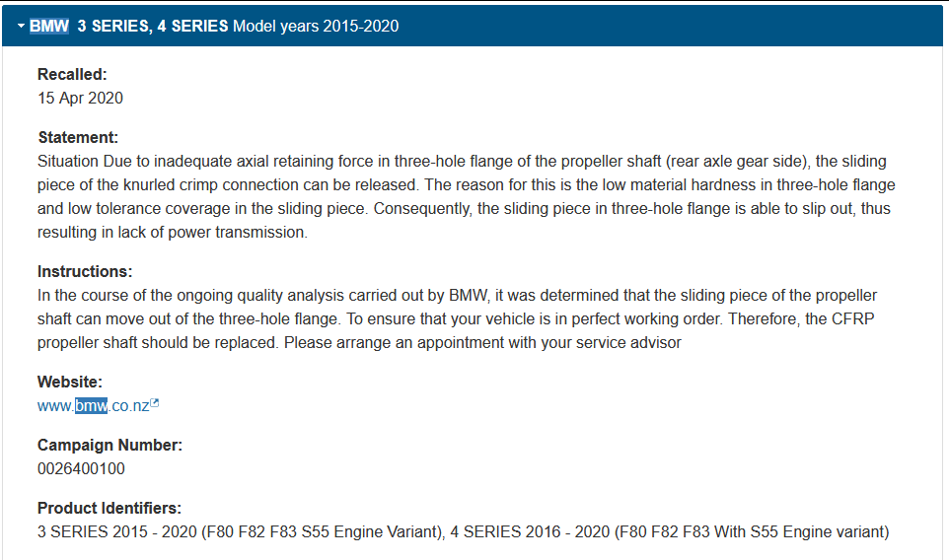
Task: Click the highlighted BMW word in header
Action: [x=49, y=26]
